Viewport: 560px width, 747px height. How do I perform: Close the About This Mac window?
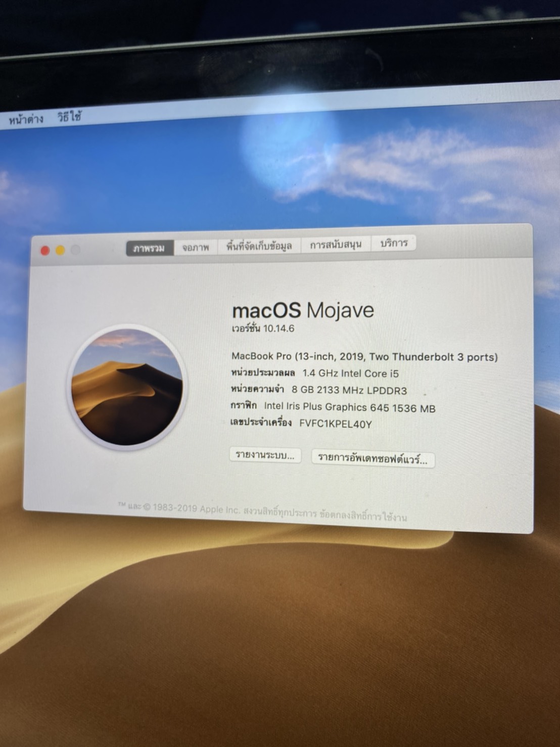[x=45, y=251]
